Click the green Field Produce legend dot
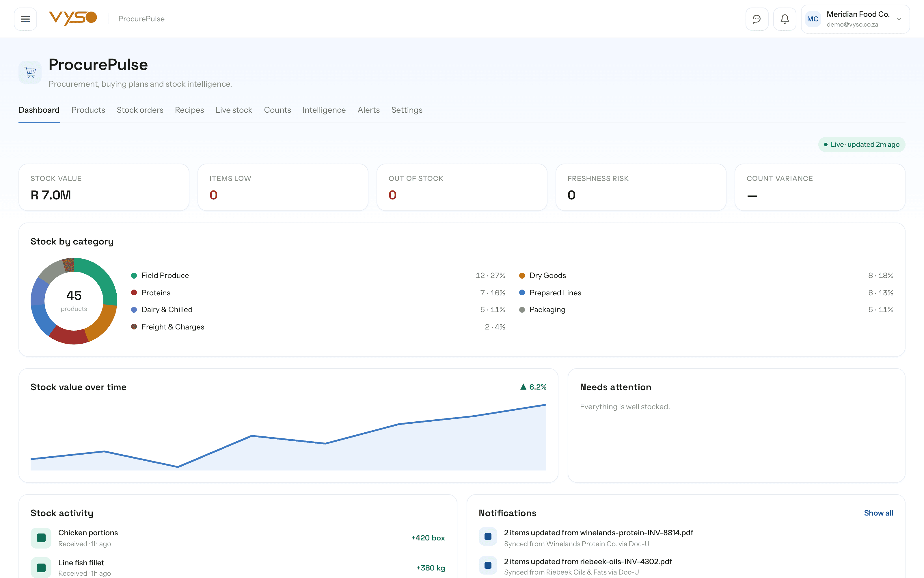Image resolution: width=924 pixels, height=578 pixels. tap(134, 276)
